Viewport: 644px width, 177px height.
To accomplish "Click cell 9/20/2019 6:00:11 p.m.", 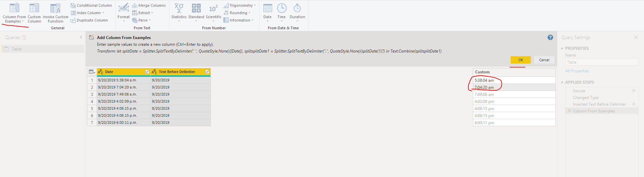I will click(124, 122).
